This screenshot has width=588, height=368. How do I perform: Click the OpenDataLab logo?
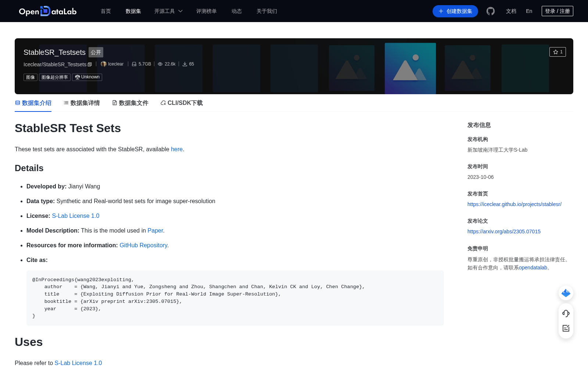tap(48, 11)
